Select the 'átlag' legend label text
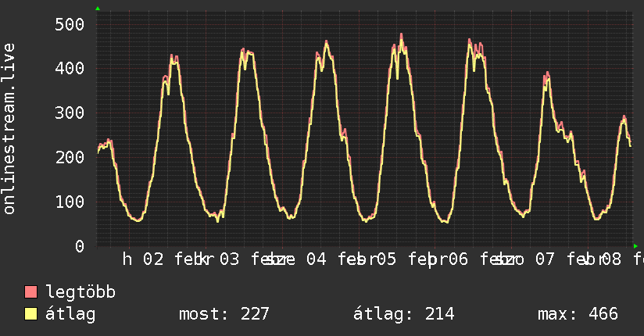644x336 pixels. [x=70, y=314]
